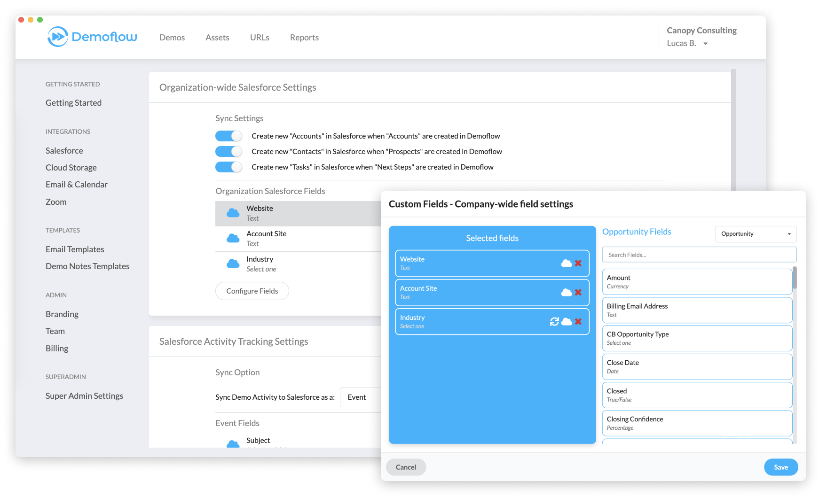Click the Opportunity Fields list scrollbar

(795, 278)
